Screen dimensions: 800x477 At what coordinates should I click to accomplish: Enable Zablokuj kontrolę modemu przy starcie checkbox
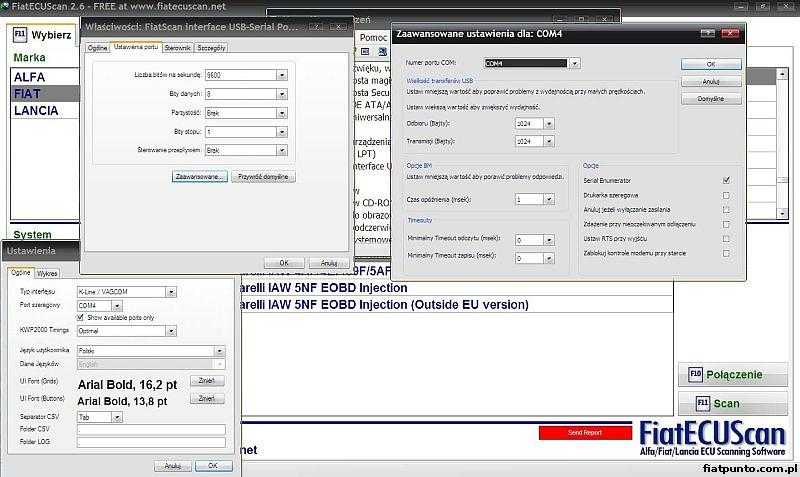pos(726,253)
